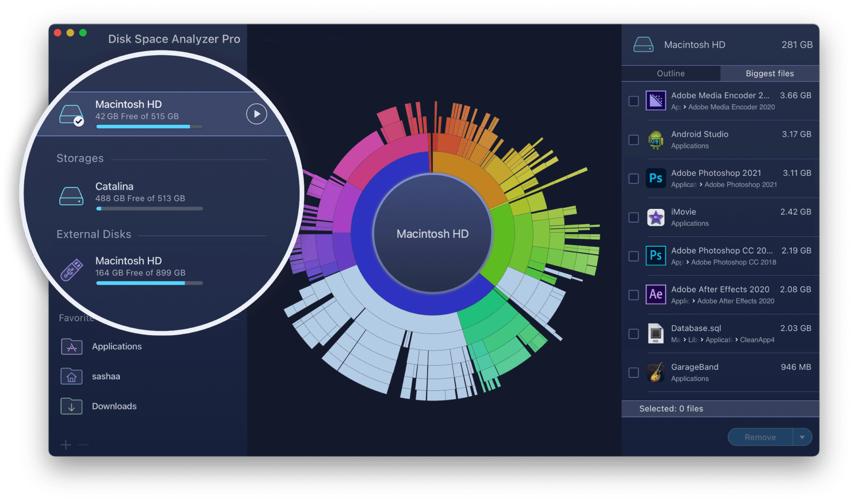Viewport: 868px width, 503px height.
Task: Click the Macintosh HD center of sunburst chart
Action: click(x=432, y=234)
